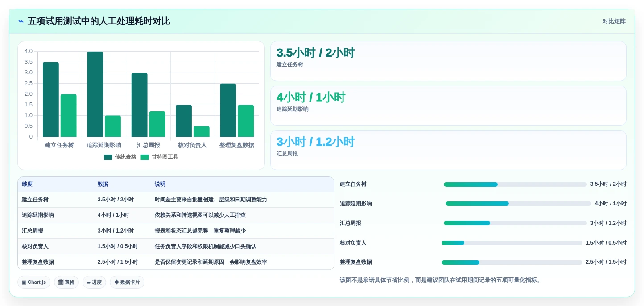Viewport: 644px width, 306px height.
Task: Click the 数据 column header
Action: [x=103, y=184]
